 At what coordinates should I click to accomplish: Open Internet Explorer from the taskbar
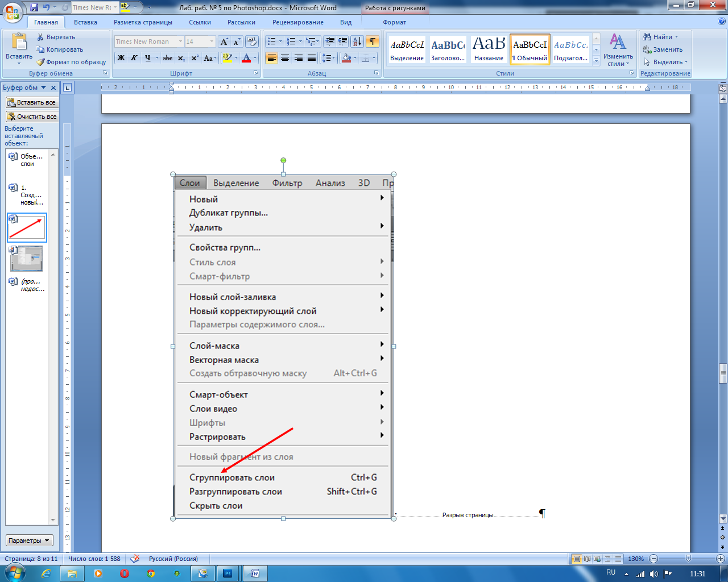click(x=46, y=573)
